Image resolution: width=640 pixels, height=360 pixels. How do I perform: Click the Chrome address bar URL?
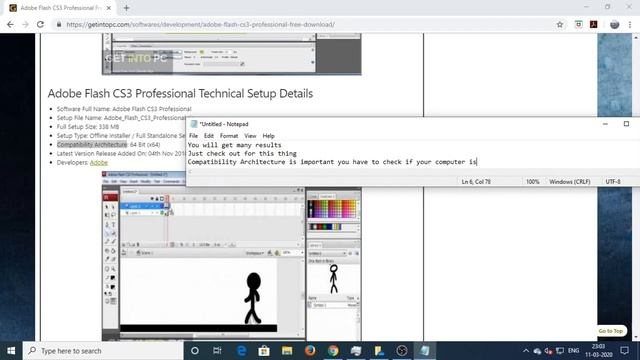point(200,24)
